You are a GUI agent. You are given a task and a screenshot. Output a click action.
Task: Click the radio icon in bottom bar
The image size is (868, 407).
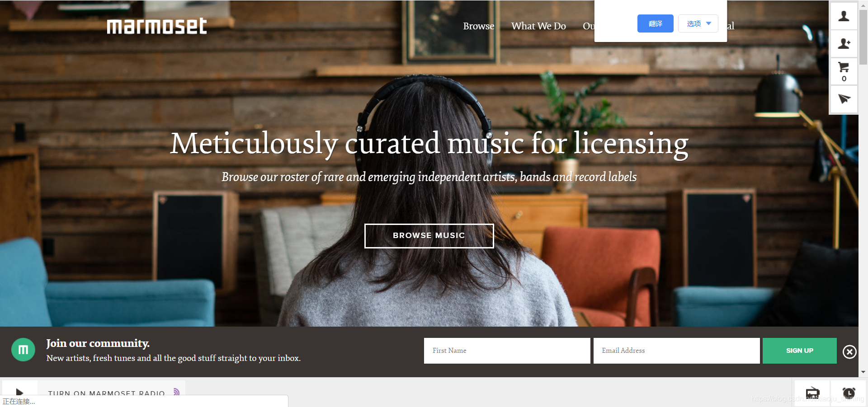click(812, 392)
